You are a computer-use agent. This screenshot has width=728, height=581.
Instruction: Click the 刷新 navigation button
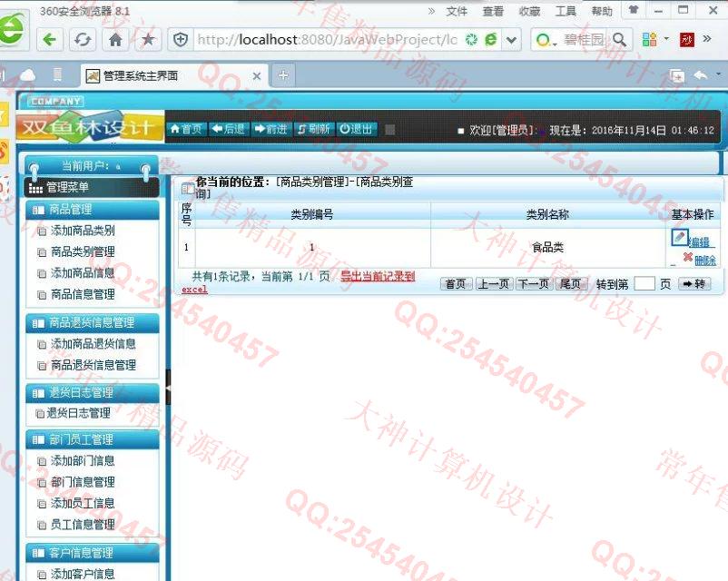314,129
